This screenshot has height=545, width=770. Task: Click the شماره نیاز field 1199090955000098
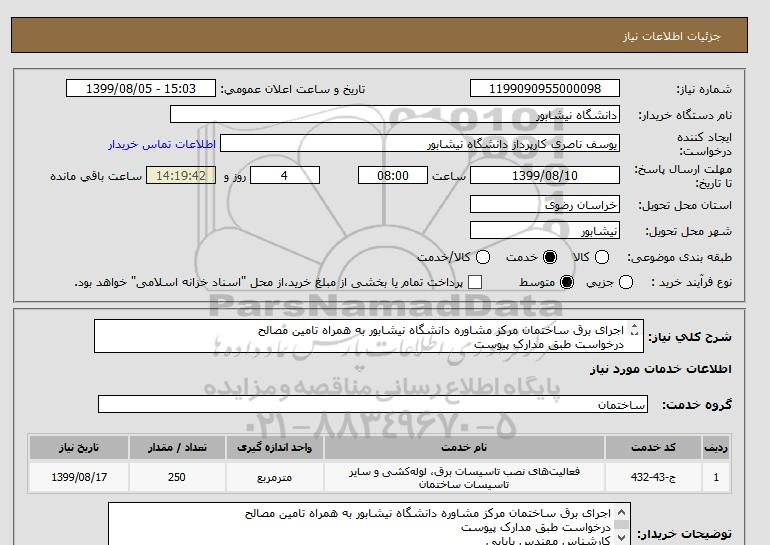[x=545, y=88]
